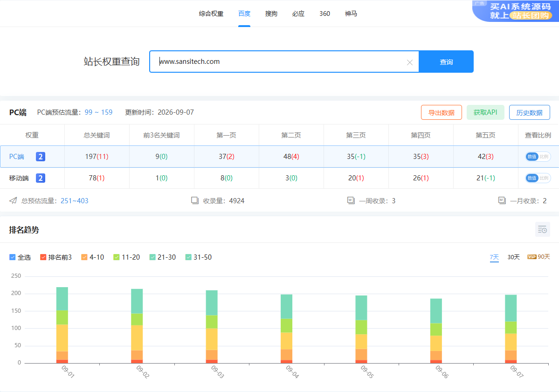Viewport: 559px width, 392px height.
Task: Click PC前3名关键词 value 9(0)
Action: point(161,157)
